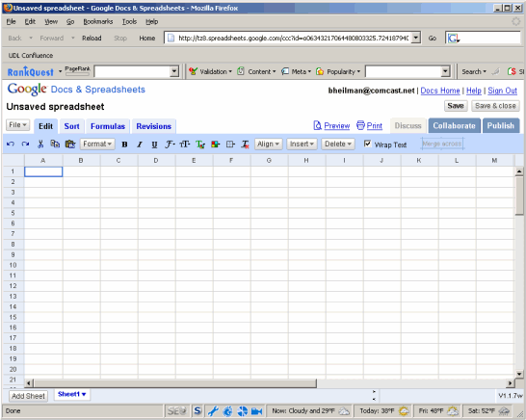The height and width of the screenshot is (420, 526).
Task: Open the Popularity toolbar menu
Action: point(338,71)
